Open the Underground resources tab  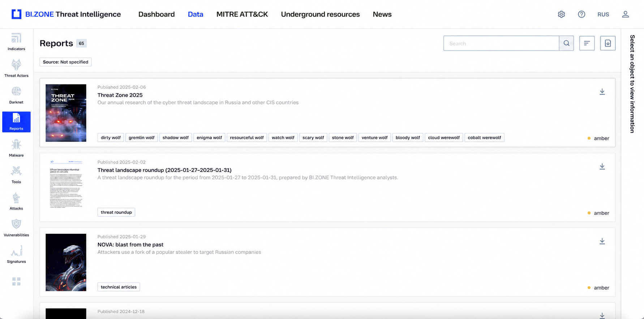(x=320, y=14)
